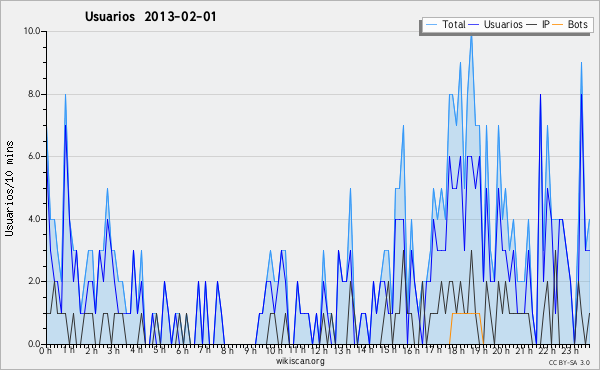Click the '0.0' y-axis value

(x=34, y=344)
